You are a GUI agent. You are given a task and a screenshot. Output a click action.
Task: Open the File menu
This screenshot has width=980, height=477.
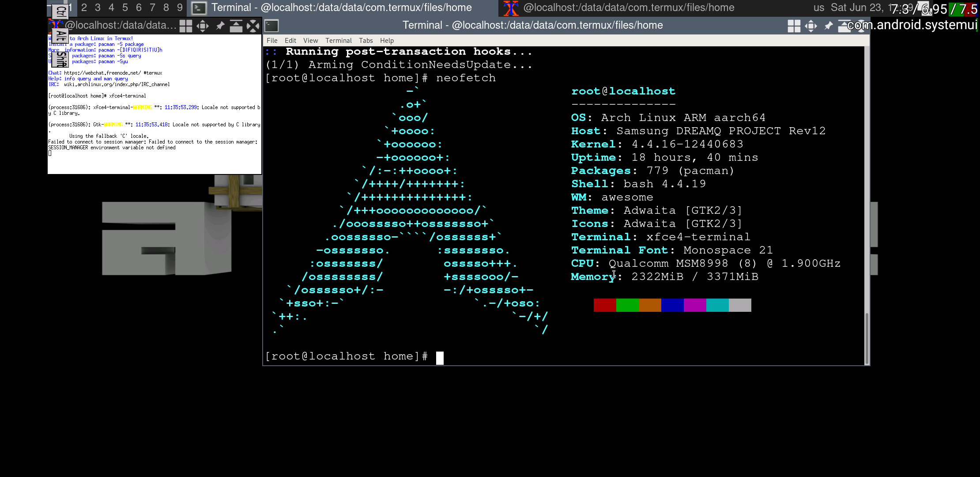[272, 40]
